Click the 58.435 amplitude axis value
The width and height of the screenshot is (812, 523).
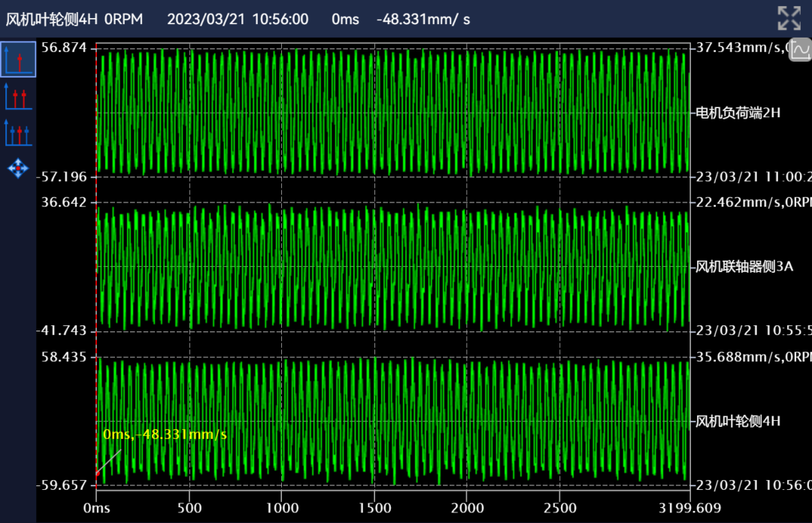click(x=64, y=356)
